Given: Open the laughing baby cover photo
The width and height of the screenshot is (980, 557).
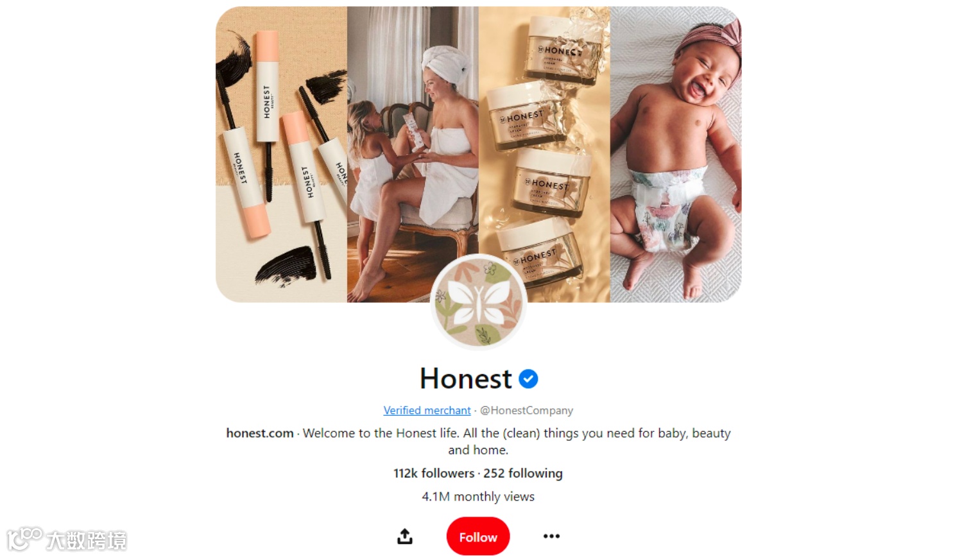Looking at the screenshot, I should click(676, 154).
